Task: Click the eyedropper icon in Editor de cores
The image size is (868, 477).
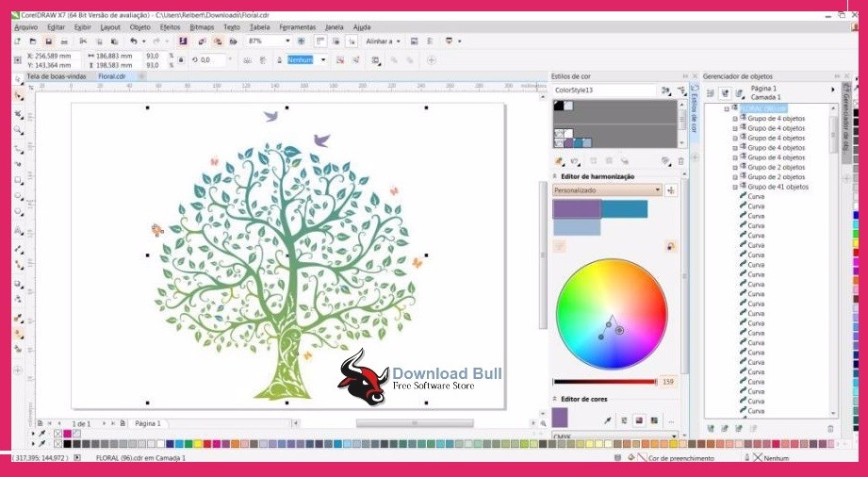Action: pyautogui.click(x=607, y=421)
